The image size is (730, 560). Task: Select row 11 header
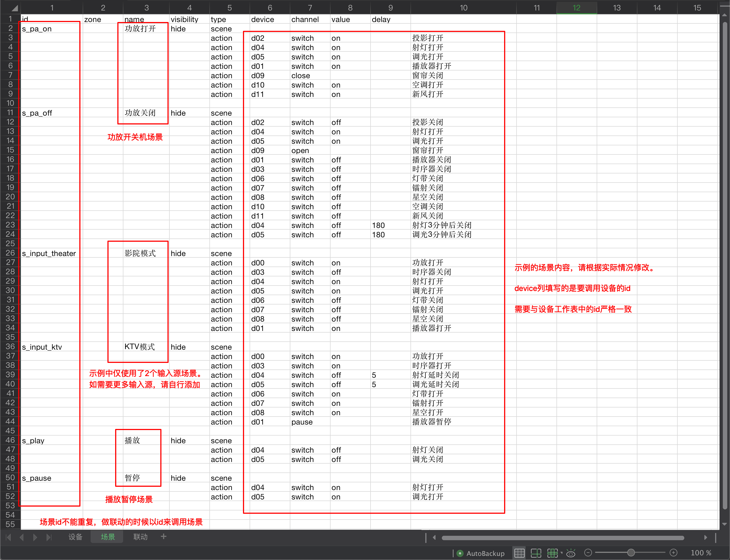[x=10, y=113]
